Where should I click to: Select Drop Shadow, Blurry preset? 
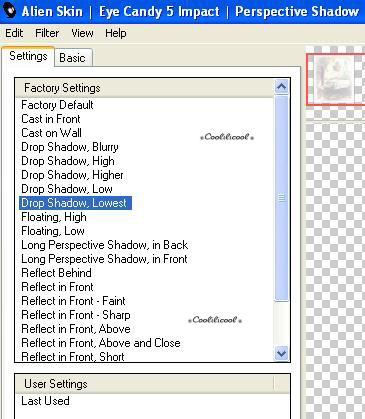(70, 147)
